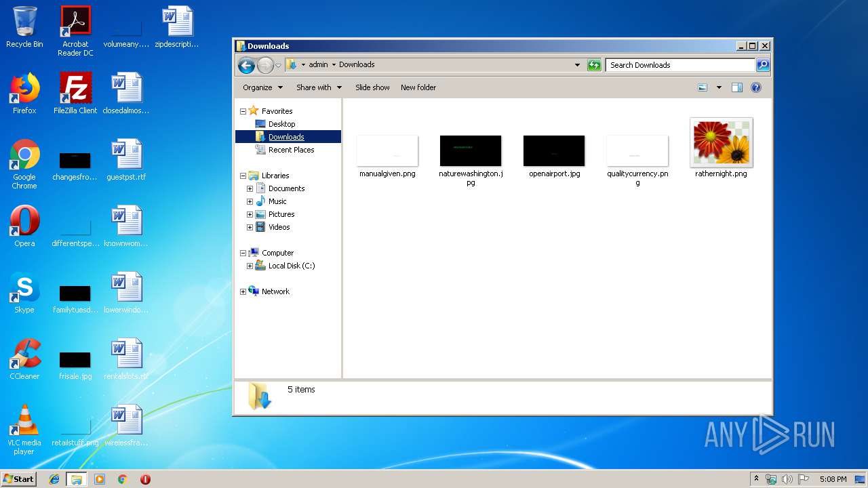The width and height of the screenshot is (868, 488).
Task: Open address bar history dropdown arrow
Action: click(577, 65)
